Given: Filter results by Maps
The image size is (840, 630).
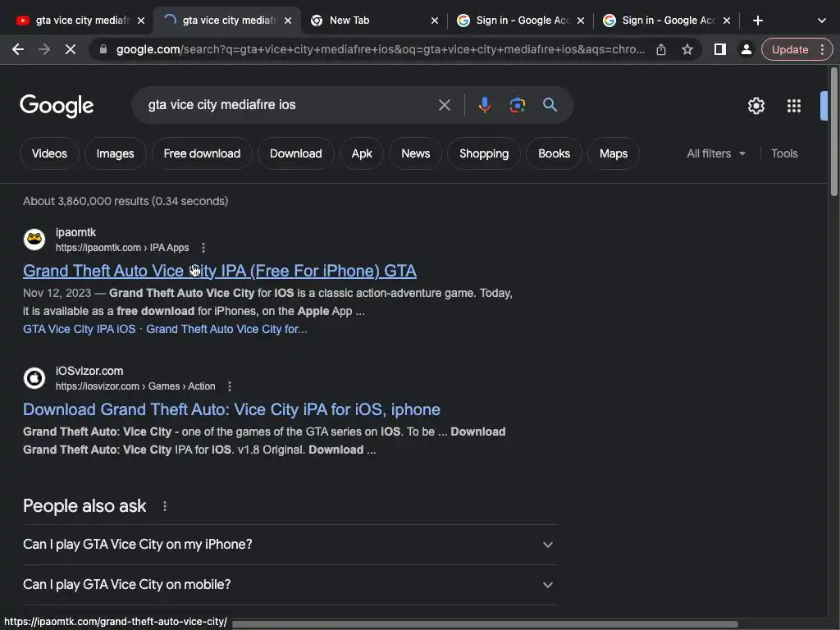Looking at the screenshot, I should click(614, 153).
